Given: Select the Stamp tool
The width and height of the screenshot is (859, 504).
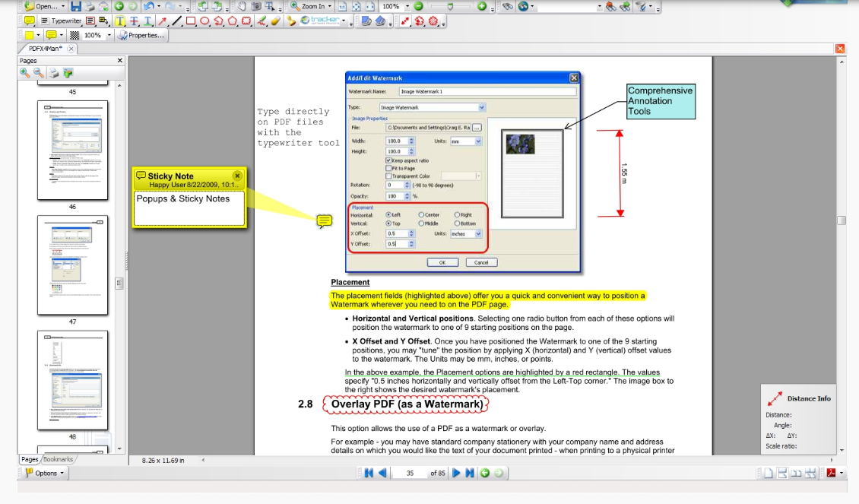Looking at the screenshot, I should pos(291,21).
